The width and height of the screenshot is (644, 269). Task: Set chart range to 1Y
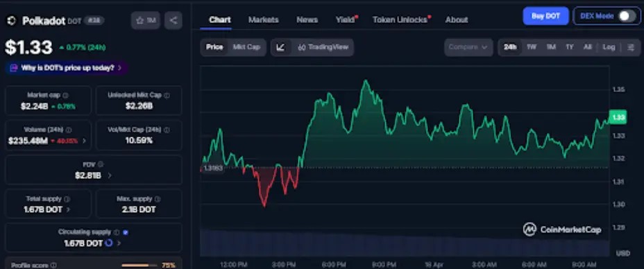click(x=570, y=47)
